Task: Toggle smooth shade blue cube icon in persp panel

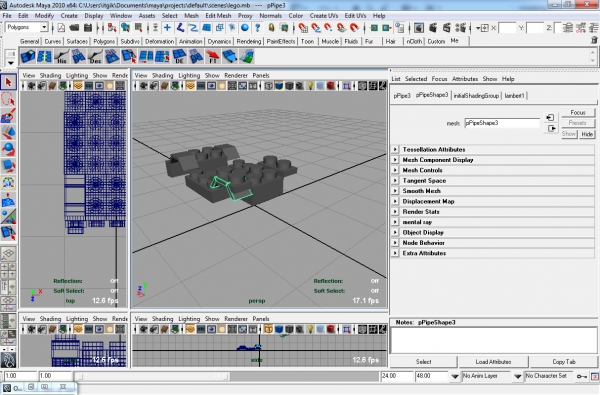Action: point(279,86)
